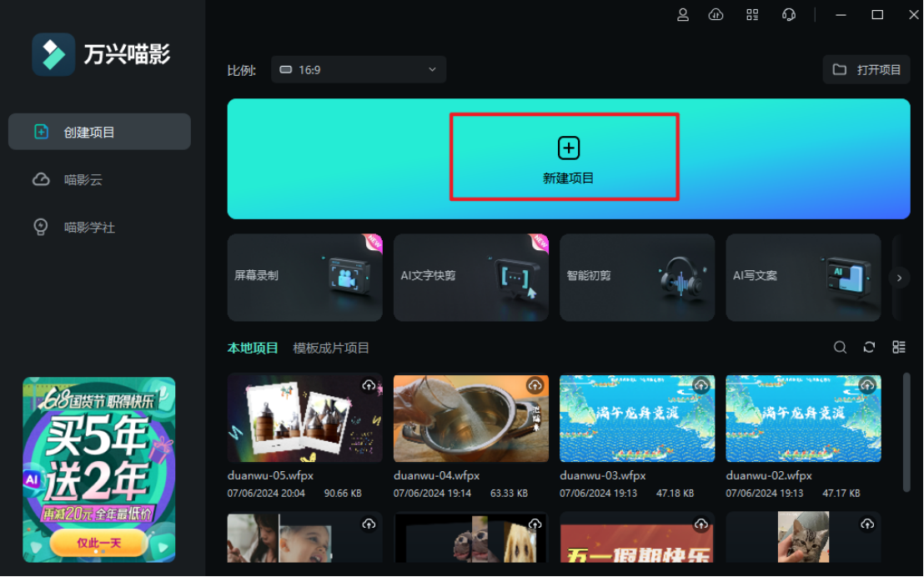The height and width of the screenshot is (577, 924).
Task: Open the 16:9 aspect ratio dropdown
Action: click(x=359, y=69)
